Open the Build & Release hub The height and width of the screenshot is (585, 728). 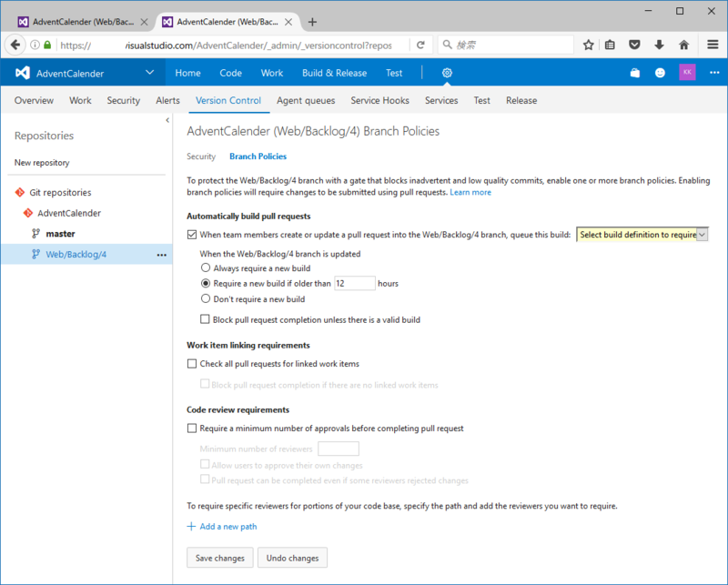click(334, 73)
